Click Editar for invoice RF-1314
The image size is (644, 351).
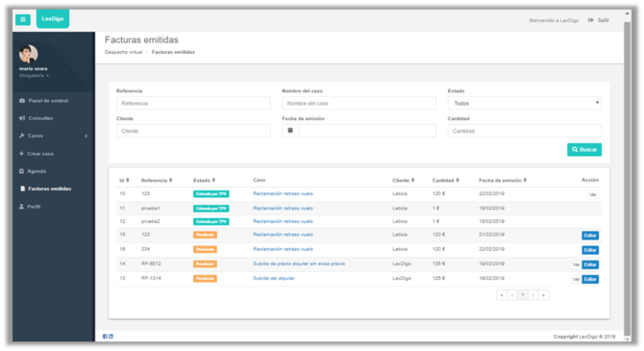tap(590, 280)
